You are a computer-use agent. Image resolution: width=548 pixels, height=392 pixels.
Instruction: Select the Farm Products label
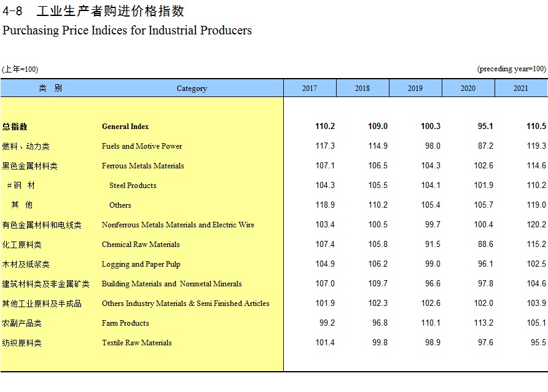point(125,323)
